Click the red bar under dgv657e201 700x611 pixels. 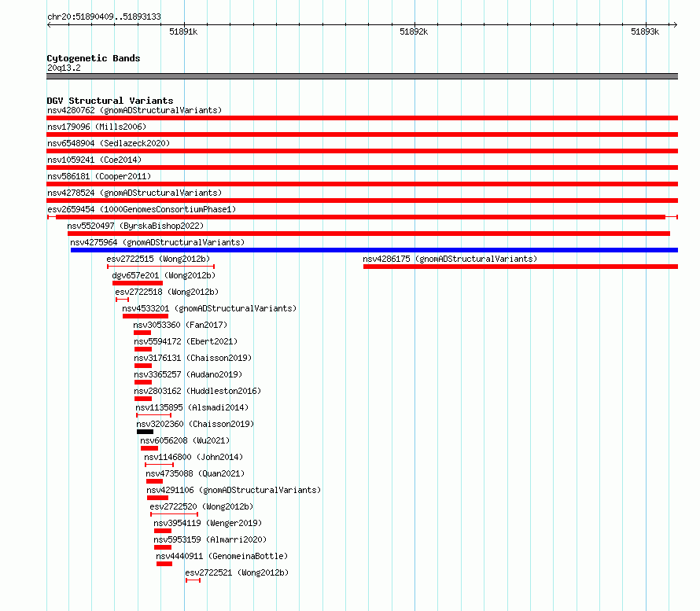[x=138, y=283]
